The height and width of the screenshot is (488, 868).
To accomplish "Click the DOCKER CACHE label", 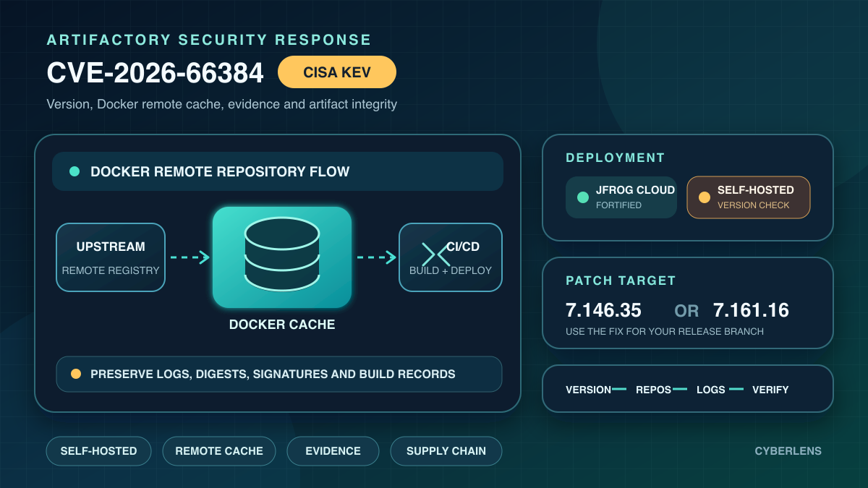I will click(x=282, y=325).
